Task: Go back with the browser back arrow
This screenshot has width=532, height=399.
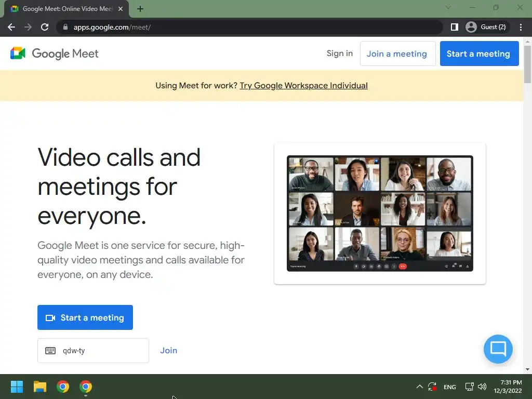Action: click(11, 27)
